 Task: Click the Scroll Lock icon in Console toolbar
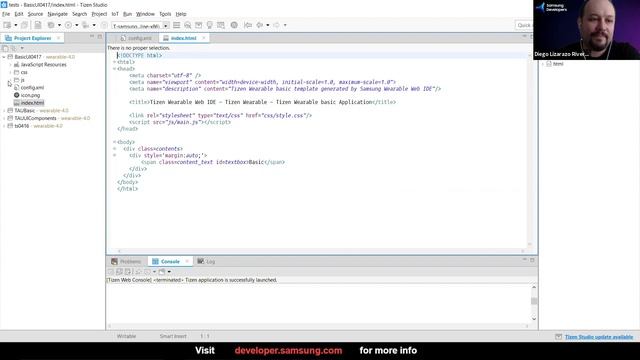click(x=120, y=272)
